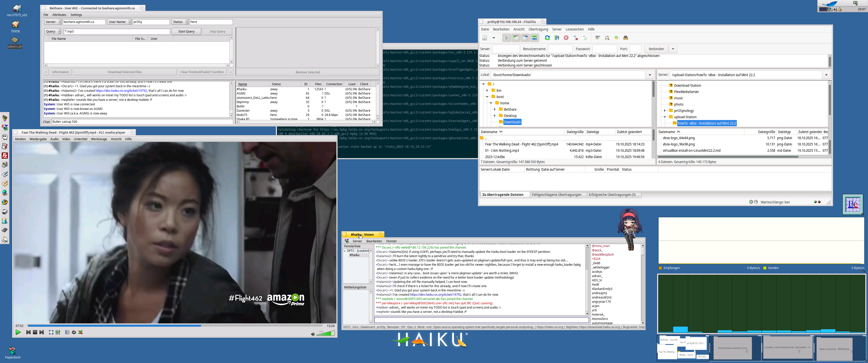Switch to Fehlgeschlagene Übertragungen tab
This screenshot has height=363, width=868.
556,195
